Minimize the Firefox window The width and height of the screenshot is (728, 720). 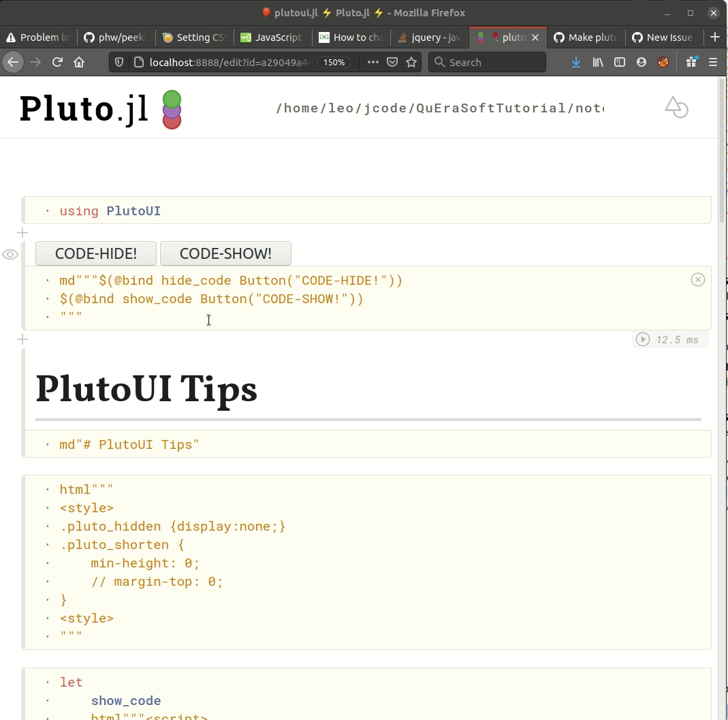pos(667,13)
